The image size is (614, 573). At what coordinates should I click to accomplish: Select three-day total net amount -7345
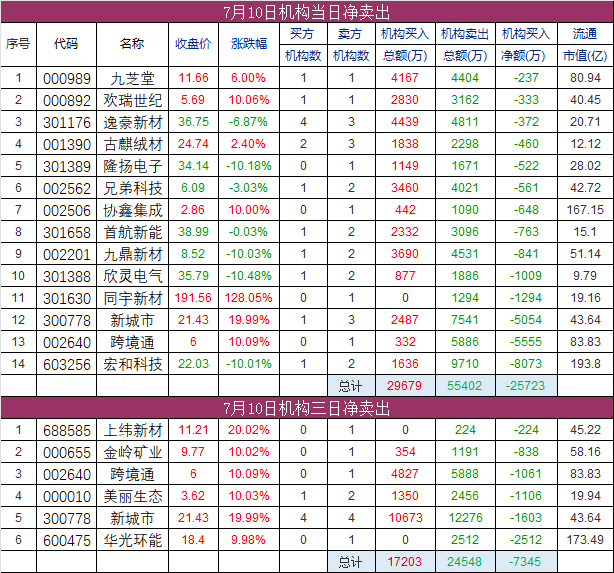coord(525,562)
